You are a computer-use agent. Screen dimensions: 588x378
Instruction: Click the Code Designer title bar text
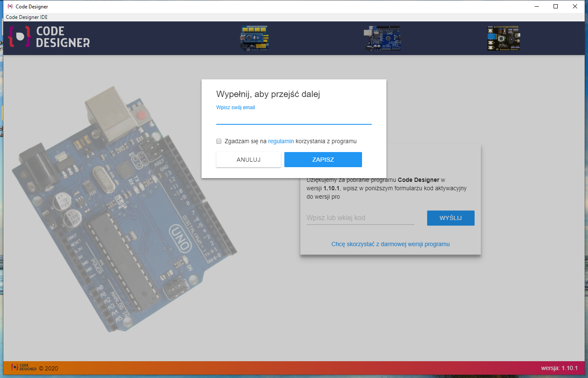[x=33, y=6]
